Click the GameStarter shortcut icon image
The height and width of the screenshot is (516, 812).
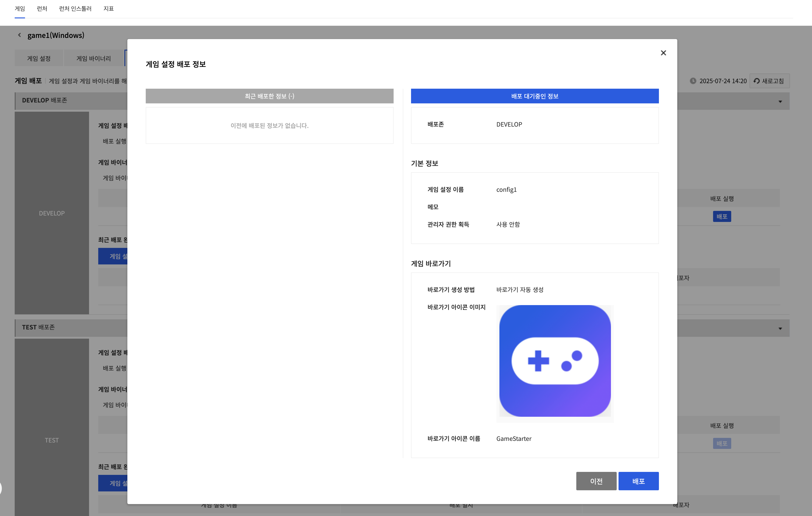(555, 361)
